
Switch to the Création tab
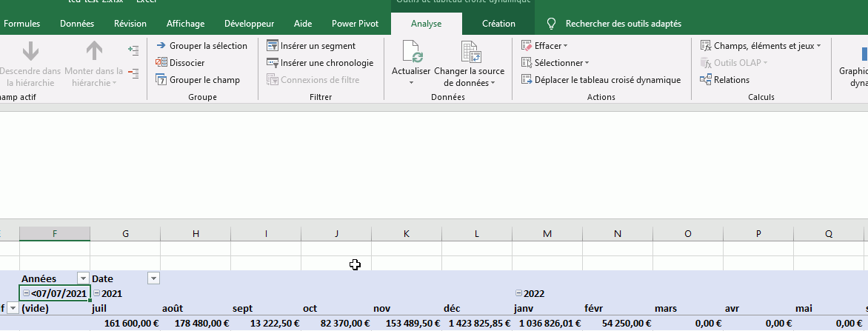pos(498,24)
